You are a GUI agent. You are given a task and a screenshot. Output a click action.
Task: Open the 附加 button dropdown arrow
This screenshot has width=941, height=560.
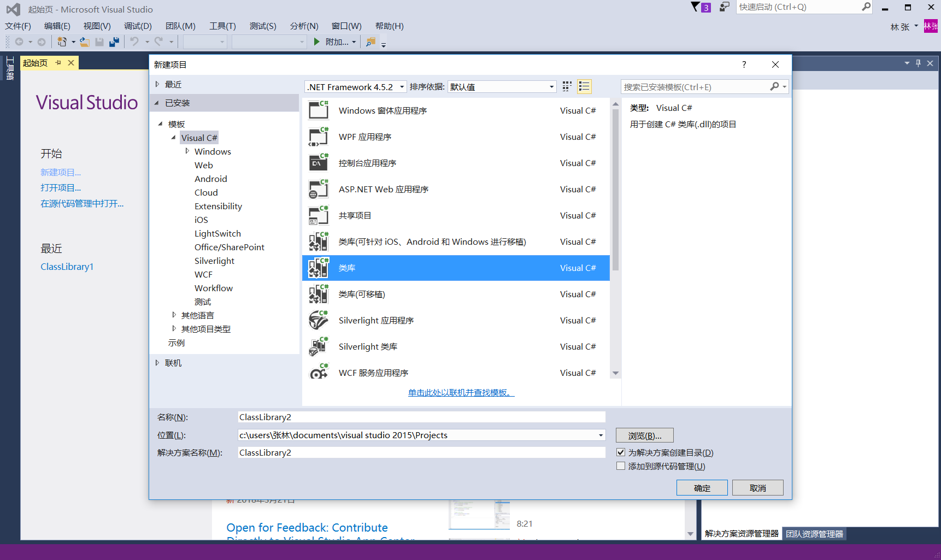(x=354, y=42)
